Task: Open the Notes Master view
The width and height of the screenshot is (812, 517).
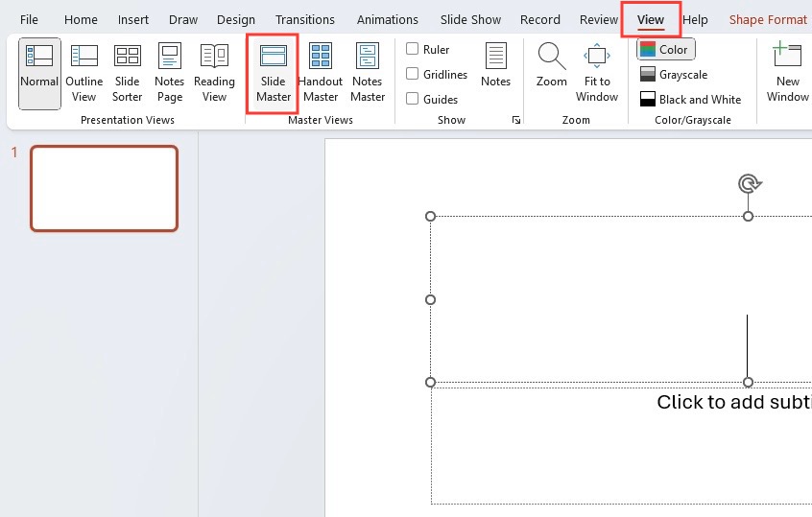Action: 368,74
